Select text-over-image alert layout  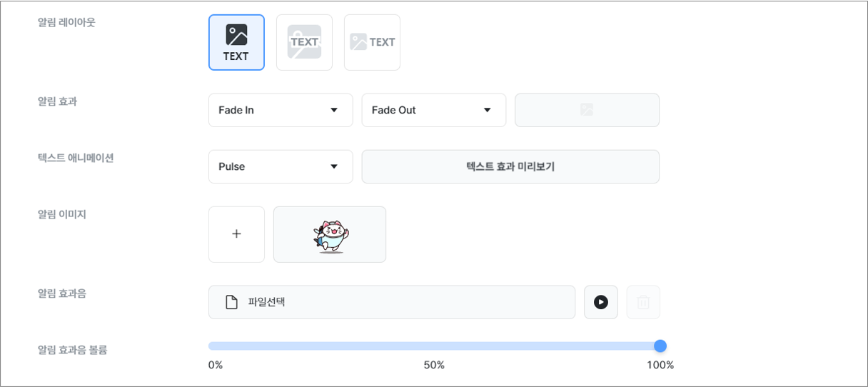tap(304, 42)
